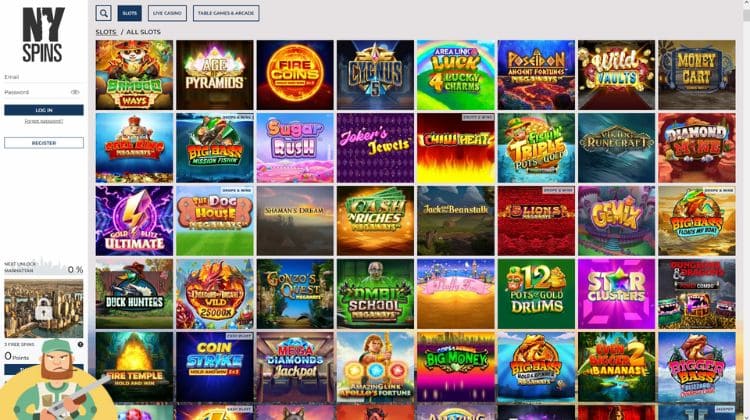Click the Register button
This screenshot has width=750, height=420.
44,143
